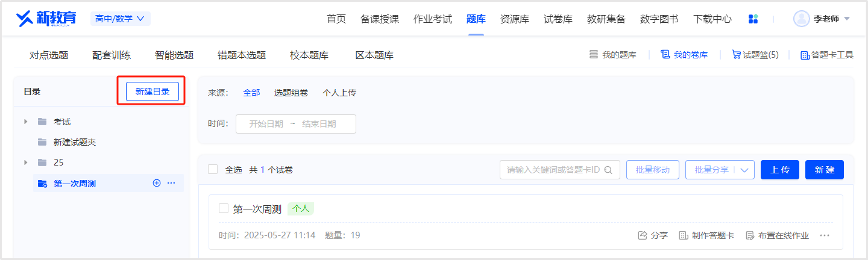Click the 新建试题夹 folder icon
This screenshot has width=868, height=260.
coord(42,142)
